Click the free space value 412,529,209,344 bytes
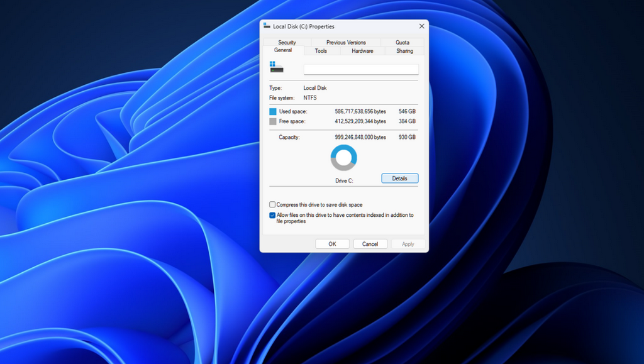The image size is (644, 364). 360,121
